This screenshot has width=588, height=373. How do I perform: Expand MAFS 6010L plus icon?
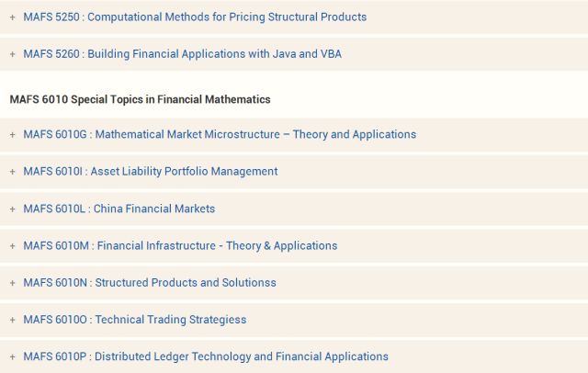coord(12,209)
